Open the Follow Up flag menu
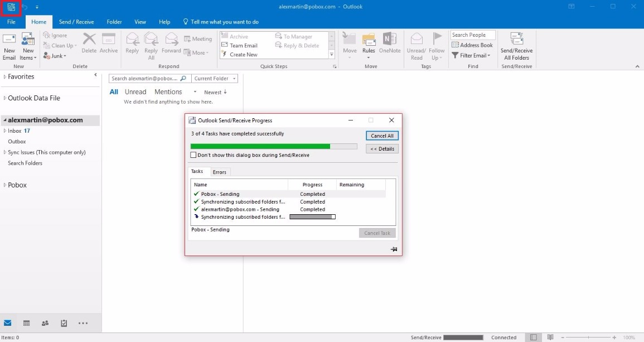This screenshot has width=644, height=342. (x=437, y=46)
